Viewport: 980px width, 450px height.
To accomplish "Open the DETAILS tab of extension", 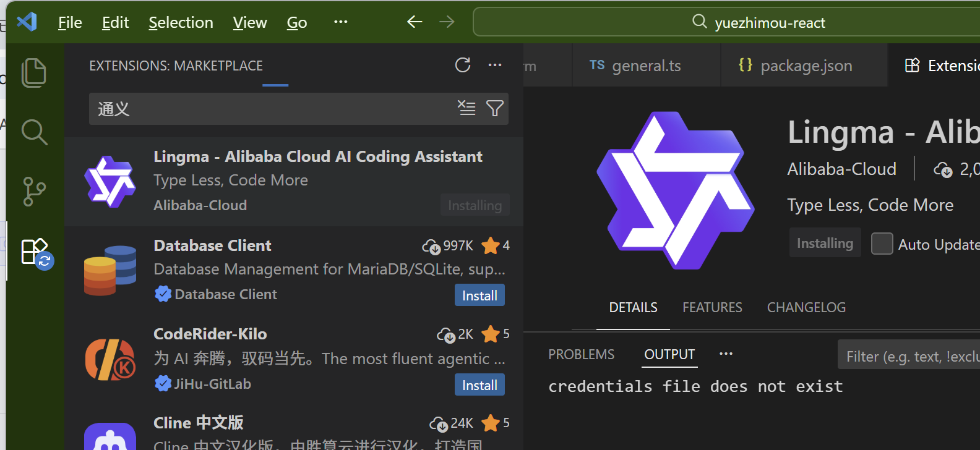I will click(633, 307).
